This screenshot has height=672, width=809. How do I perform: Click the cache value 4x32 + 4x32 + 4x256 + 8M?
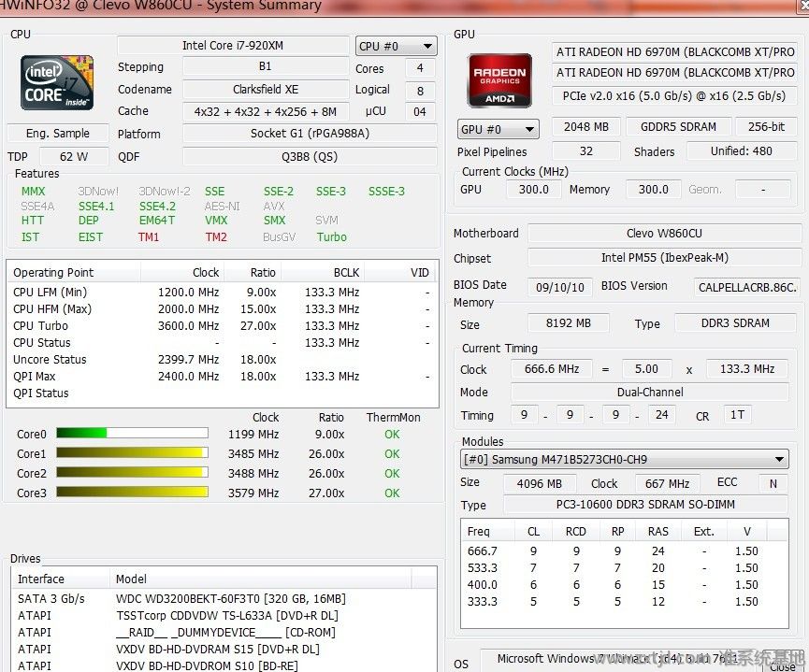point(266,111)
